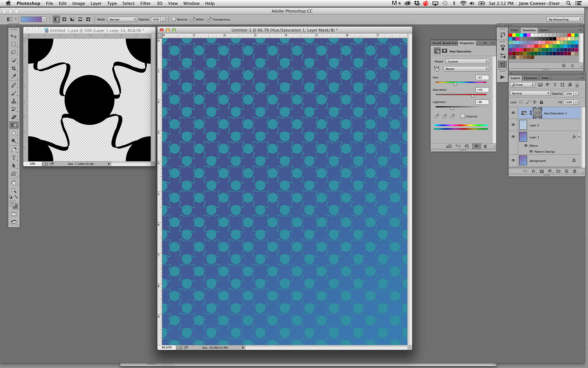This screenshot has height=368, width=588.
Task: Open the Master channel dropdown
Action: point(466,69)
